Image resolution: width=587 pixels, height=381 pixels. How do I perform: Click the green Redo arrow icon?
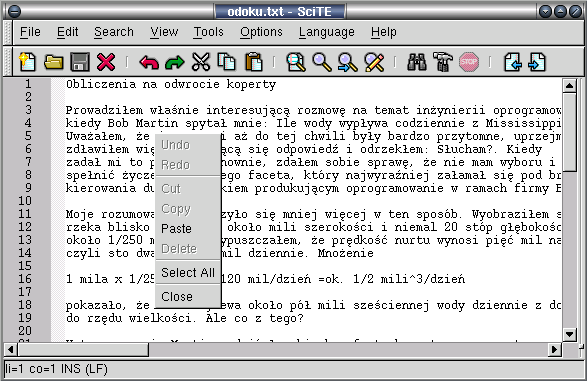(x=175, y=63)
